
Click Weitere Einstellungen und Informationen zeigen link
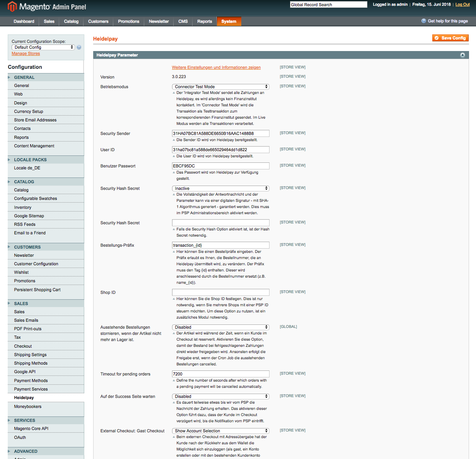click(216, 67)
